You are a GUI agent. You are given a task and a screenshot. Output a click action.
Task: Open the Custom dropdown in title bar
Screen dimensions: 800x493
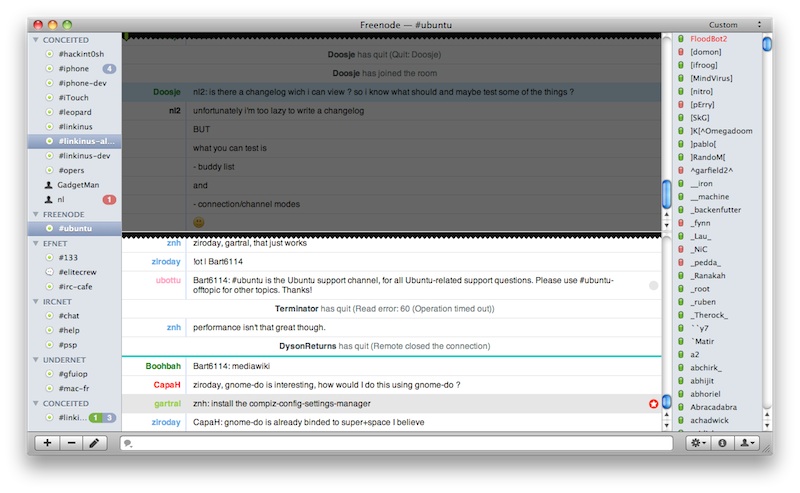click(x=733, y=24)
